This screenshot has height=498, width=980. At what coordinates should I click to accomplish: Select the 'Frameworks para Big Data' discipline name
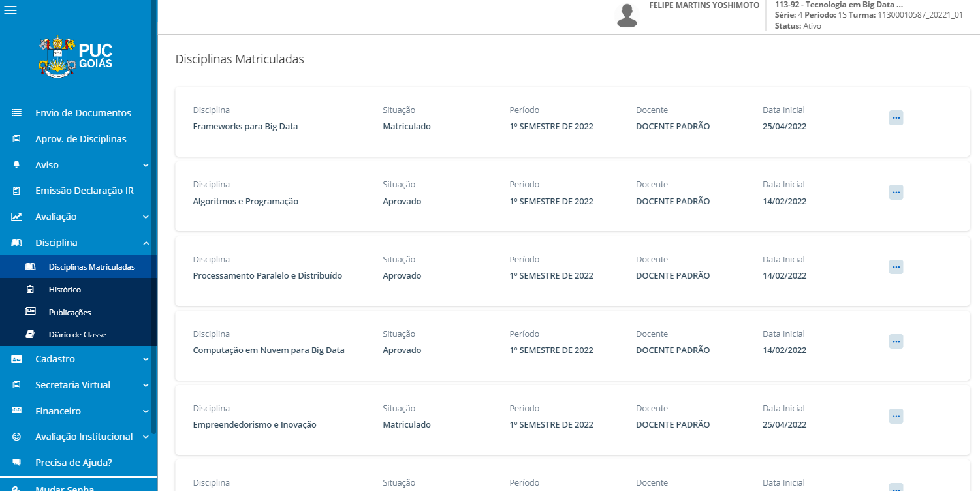(245, 127)
